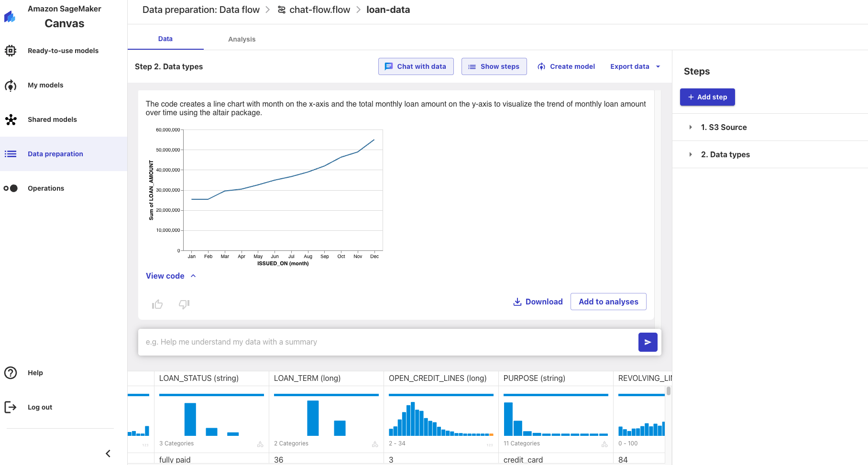Image resolution: width=868 pixels, height=465 pixels.
Task: Select the Data tab
Action: click(x=165, y=39)
